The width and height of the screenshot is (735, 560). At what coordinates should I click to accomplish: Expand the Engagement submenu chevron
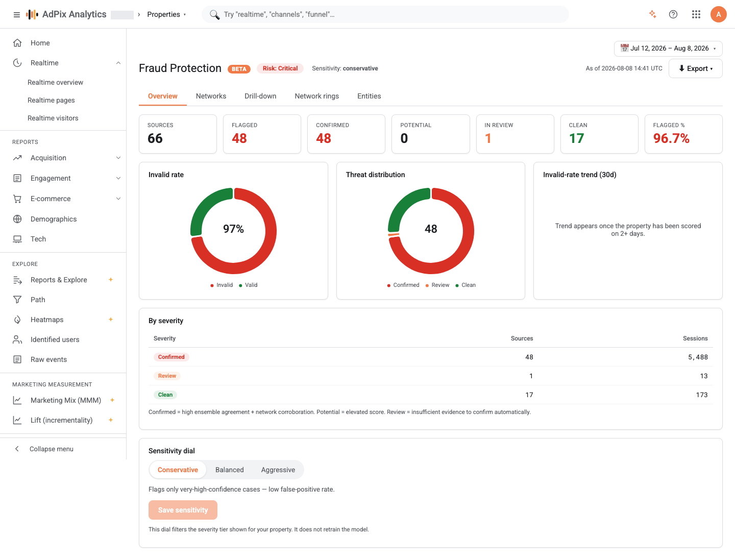[118, 178]
